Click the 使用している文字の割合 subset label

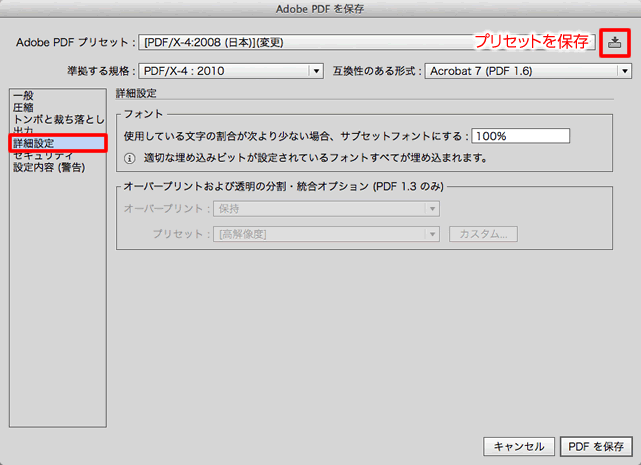click(295, 136)
